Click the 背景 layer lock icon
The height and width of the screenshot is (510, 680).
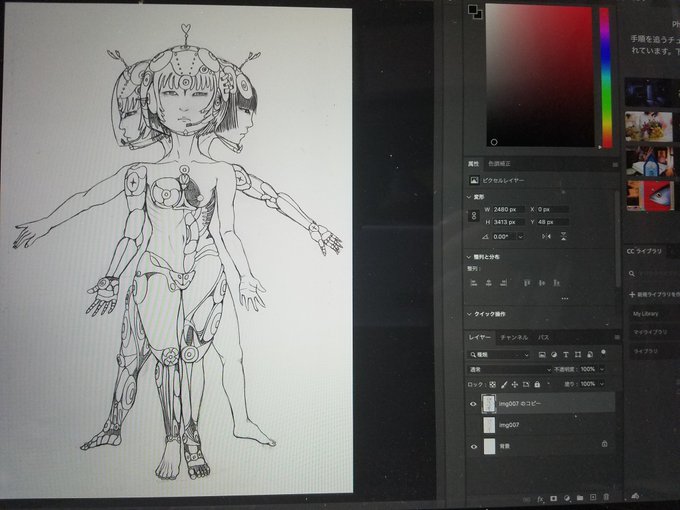pos(604,444)
